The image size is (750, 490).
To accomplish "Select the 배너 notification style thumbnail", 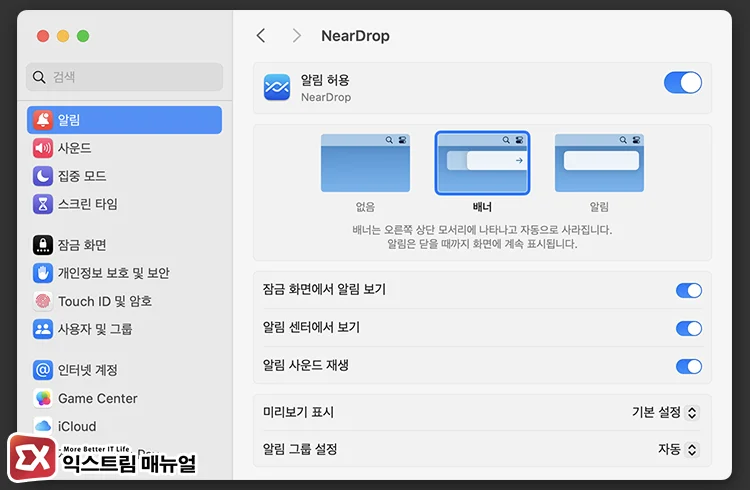I will pos(482,163).
